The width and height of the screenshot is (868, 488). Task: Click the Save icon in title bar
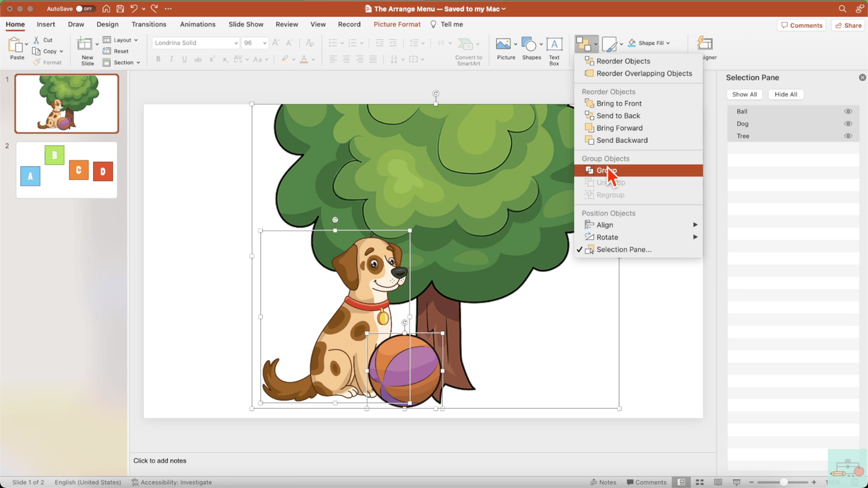pos(120,9)
